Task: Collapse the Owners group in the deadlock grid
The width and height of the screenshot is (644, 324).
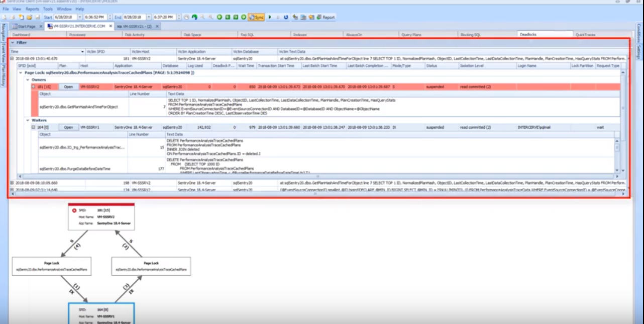Action: click(x=28, y=79)
